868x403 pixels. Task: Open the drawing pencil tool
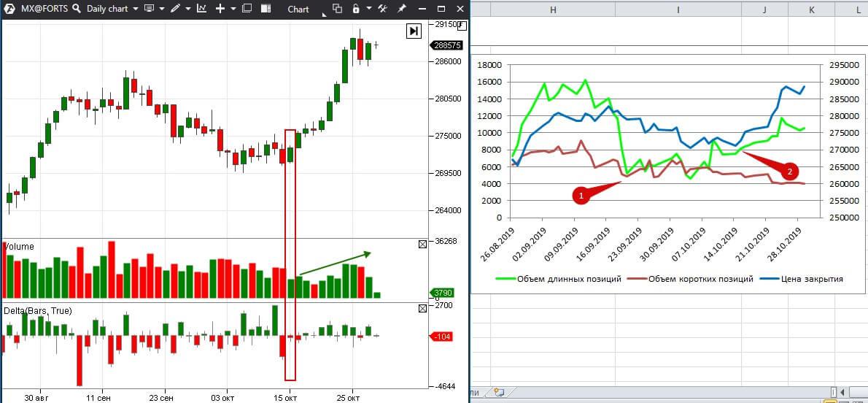(175, 9)
